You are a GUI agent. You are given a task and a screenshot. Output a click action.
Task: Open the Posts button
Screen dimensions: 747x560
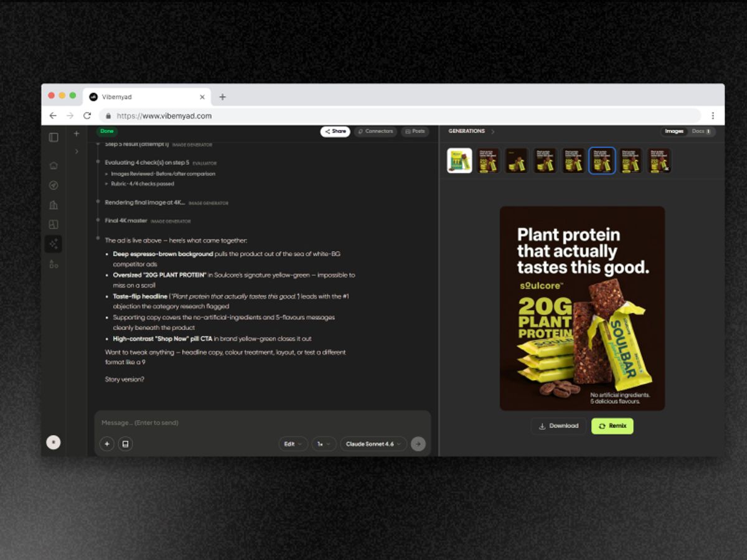point(415,131)
